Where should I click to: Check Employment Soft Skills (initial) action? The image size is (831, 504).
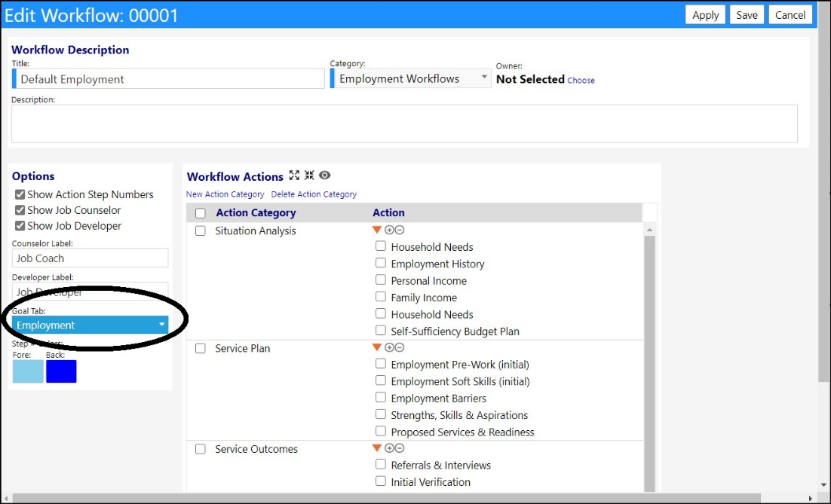381,380
